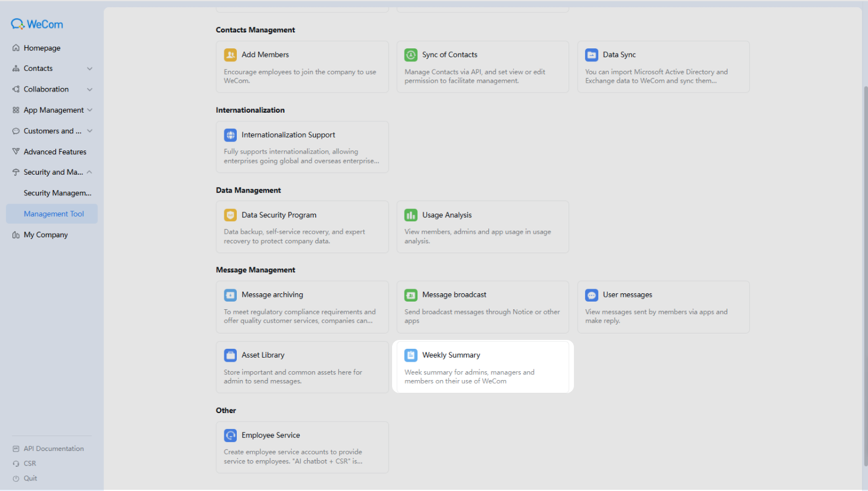Image resolution: width=868 pixels, height=491 pixels.
Task: Click the Data Security Program shield icon
Action: click(x=230, y=215)
